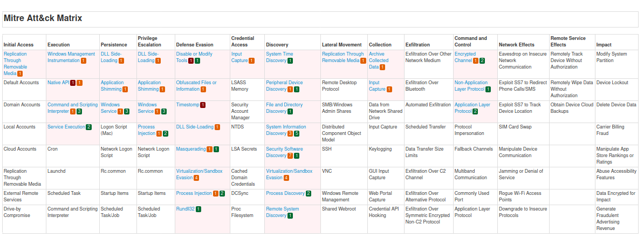
Task: Open Windows Service link under Persistence
Action: click(x=111, y=108)
